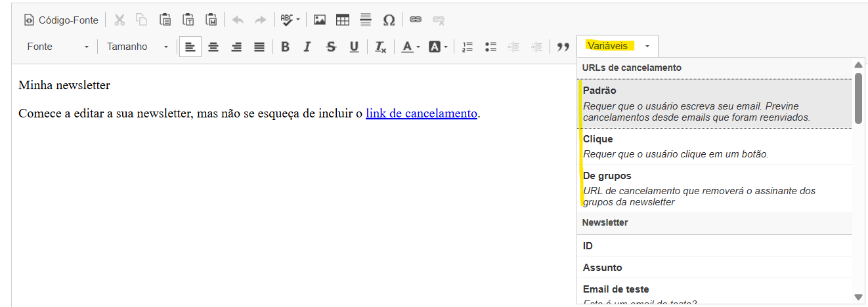
Task: Click the Redo arrow icon
Action: coord(261,20)
